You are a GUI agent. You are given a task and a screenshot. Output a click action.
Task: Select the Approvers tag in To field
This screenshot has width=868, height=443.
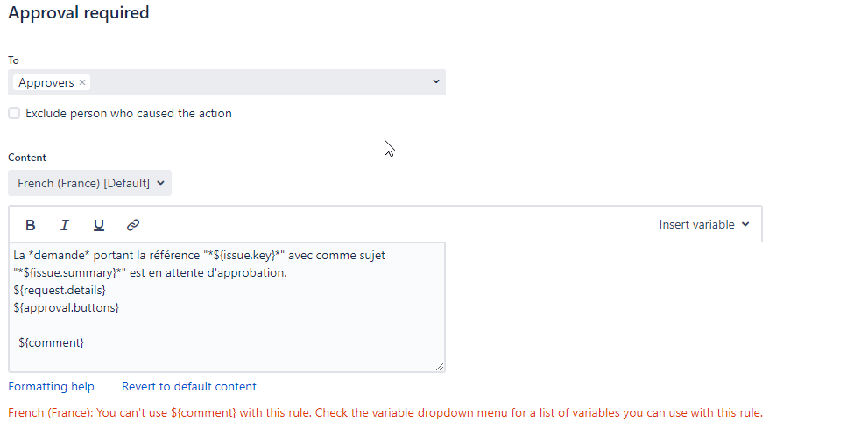[x=46, y=82]
